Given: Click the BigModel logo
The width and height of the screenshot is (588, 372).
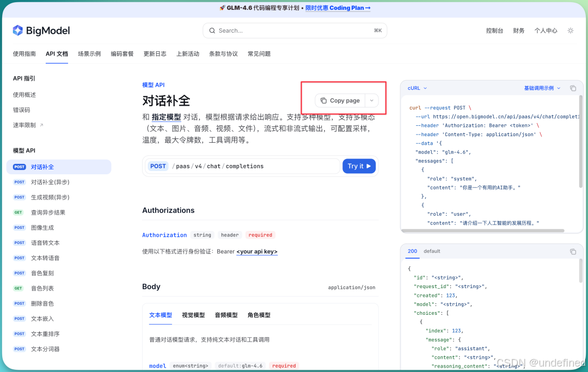Looking at the screenshot, I should 41,31.
